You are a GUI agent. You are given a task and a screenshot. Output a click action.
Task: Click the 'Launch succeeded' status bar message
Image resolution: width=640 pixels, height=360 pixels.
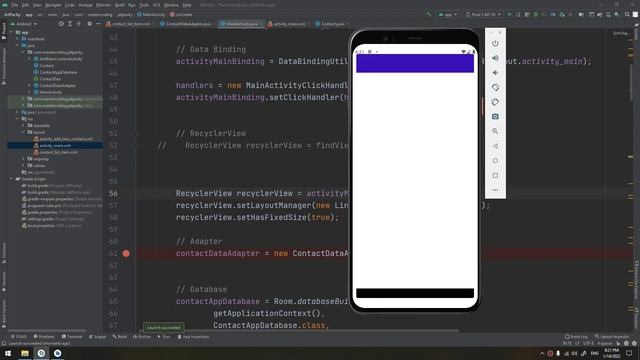coord(39,344)
